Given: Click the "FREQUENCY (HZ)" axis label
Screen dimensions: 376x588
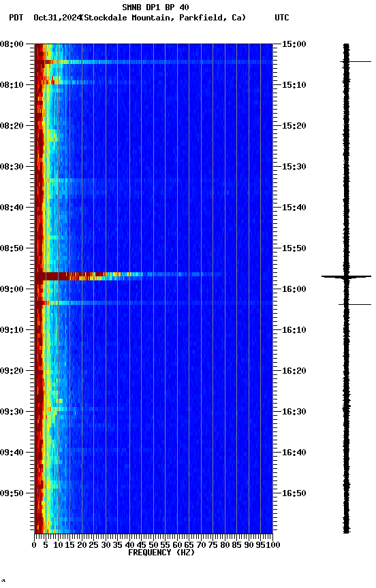Looking at the screenshot, I should [x=161, y=553].
